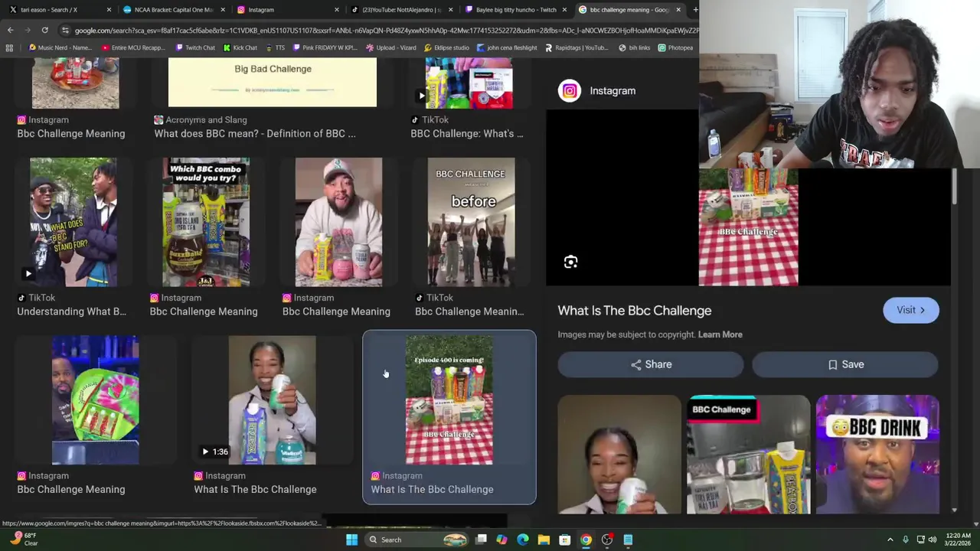Search this image with Google Lens icon
Image resolution: width=980 pixels, height=551 pixels.
click(x=570, y=262)
